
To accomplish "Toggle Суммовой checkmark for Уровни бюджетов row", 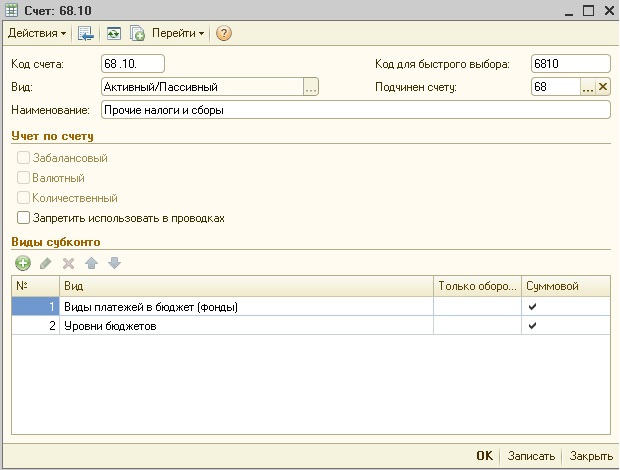I will 532,326.
